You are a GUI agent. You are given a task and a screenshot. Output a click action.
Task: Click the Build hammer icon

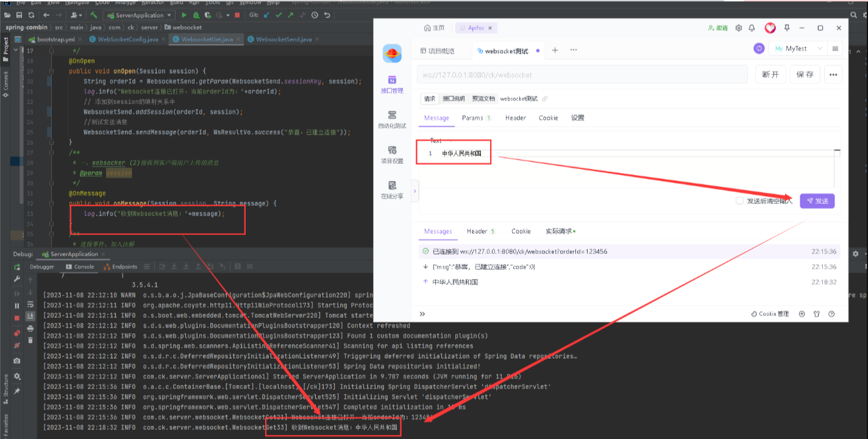point(93,15)
